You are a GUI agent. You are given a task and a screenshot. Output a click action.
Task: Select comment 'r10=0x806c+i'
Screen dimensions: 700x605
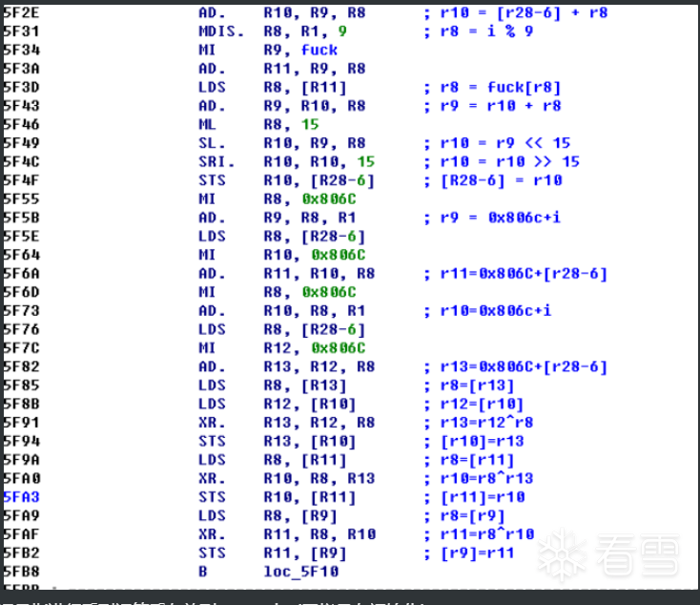tap(496, 310)
